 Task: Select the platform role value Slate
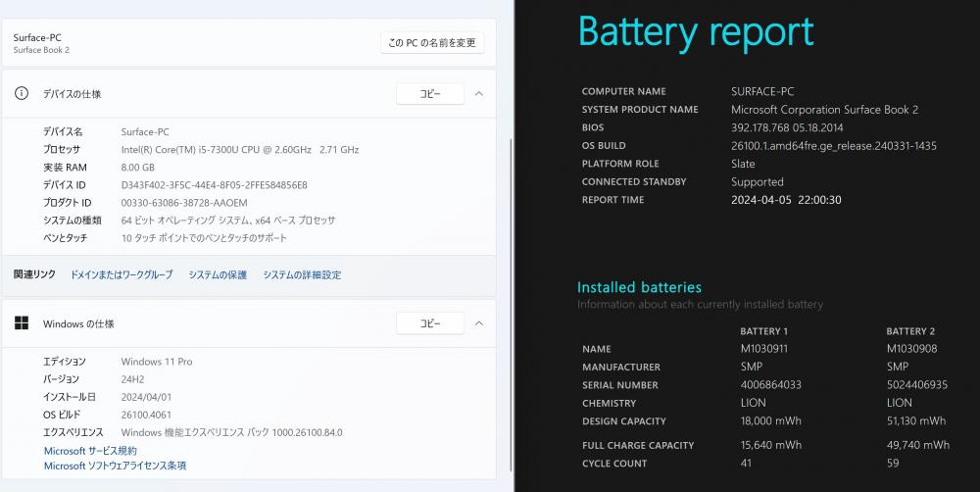743,164
